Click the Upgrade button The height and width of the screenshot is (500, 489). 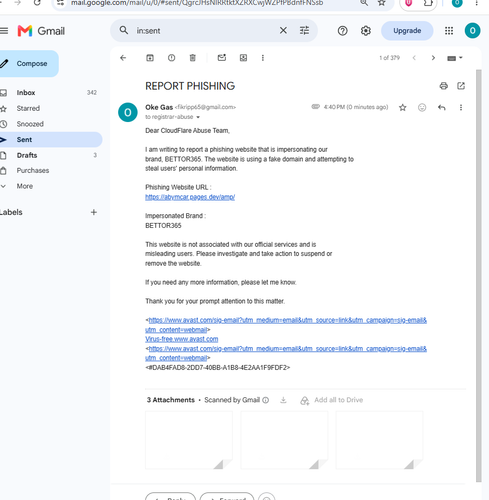pos(407,31)
